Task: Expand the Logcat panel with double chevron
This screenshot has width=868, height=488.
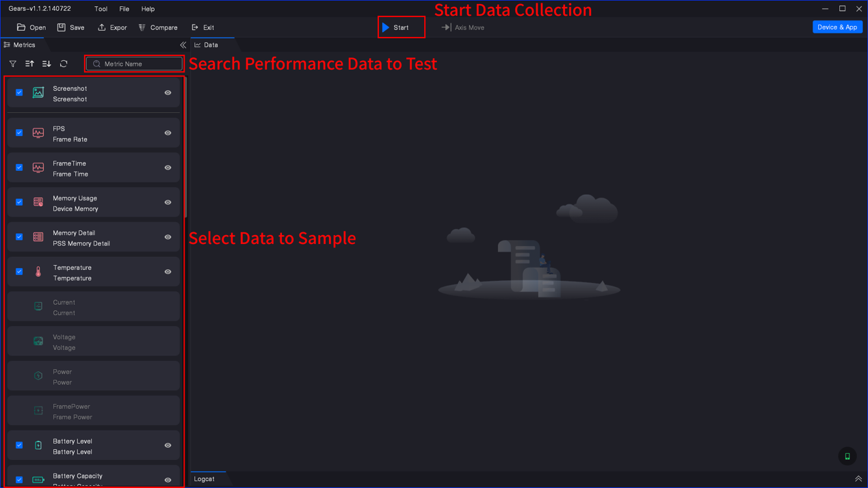Action: pyautogui.click(x=858, y=479)
